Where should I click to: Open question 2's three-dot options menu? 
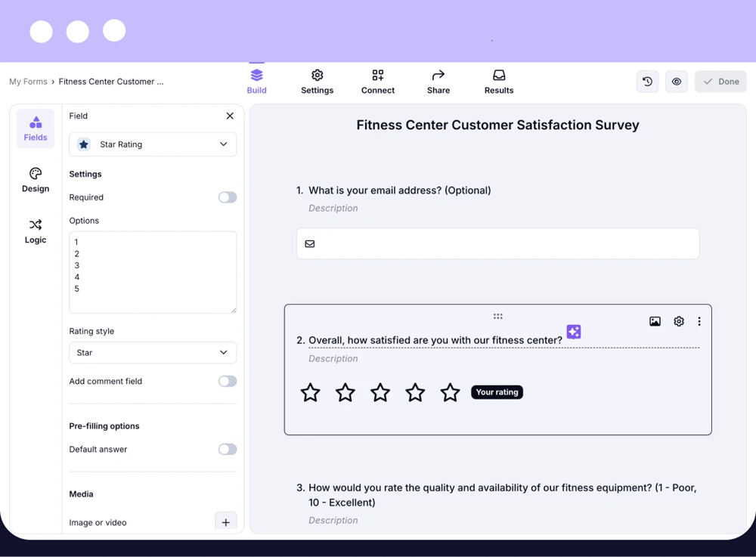(x=699, y=320)
